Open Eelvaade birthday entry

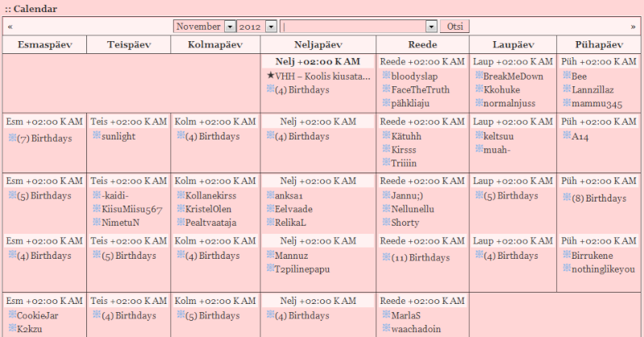tap(293, 209)
